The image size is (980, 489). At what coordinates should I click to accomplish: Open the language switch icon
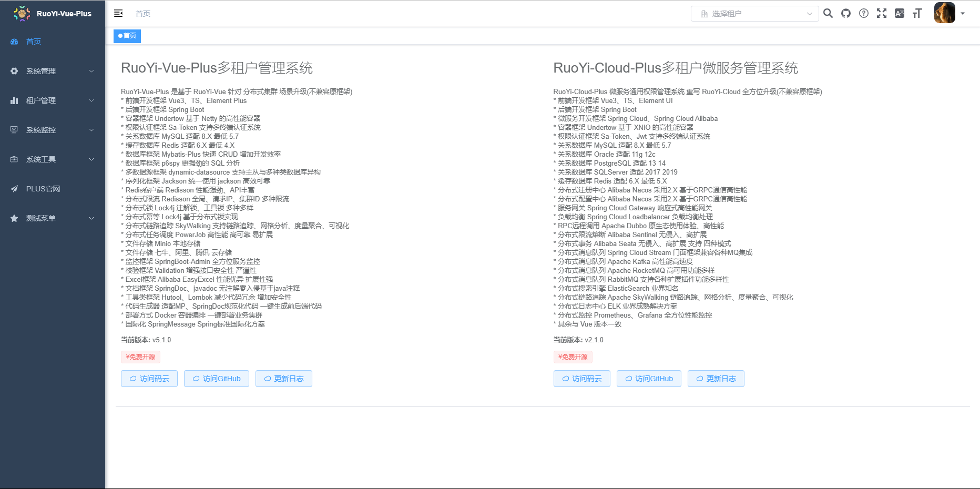click(900, 13)
